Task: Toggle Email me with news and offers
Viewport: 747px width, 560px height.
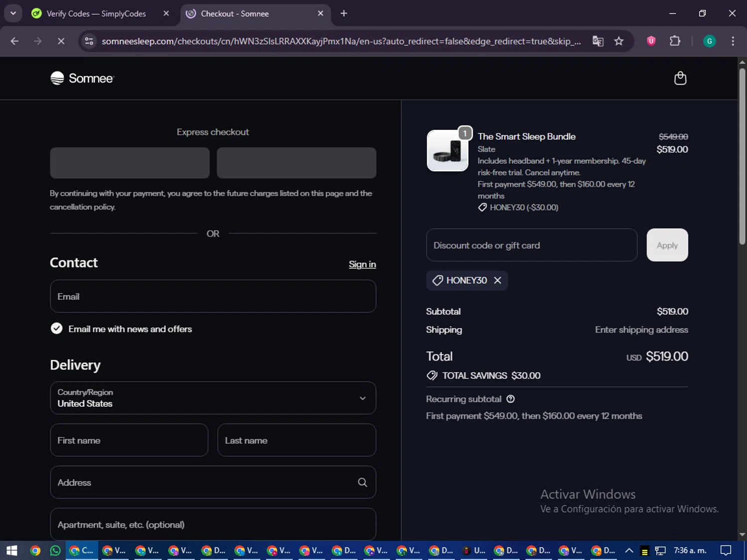Action: (x=56, y=329)
